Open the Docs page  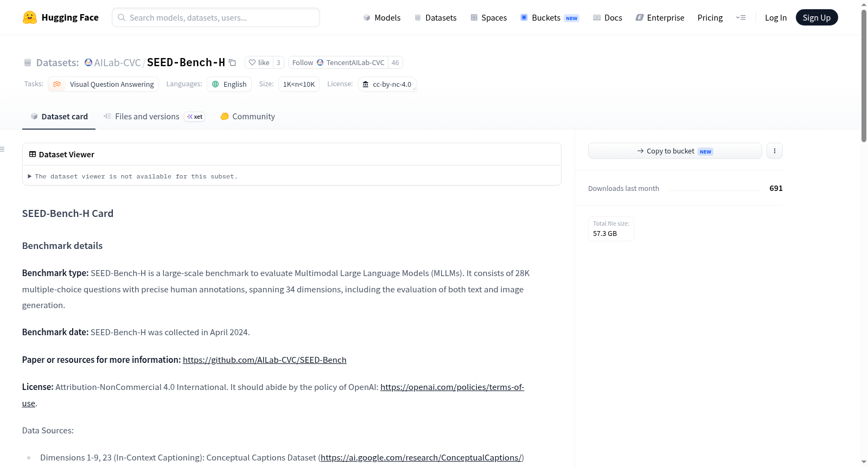coord(607,17)
